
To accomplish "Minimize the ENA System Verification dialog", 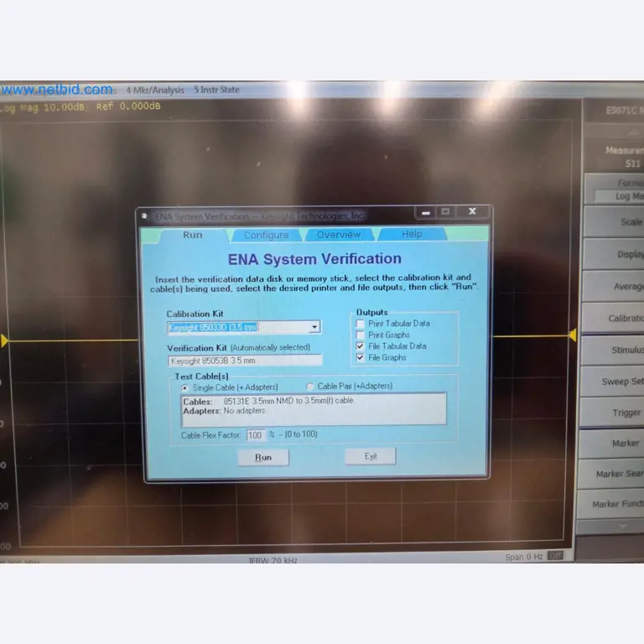I will pos(427,213).
